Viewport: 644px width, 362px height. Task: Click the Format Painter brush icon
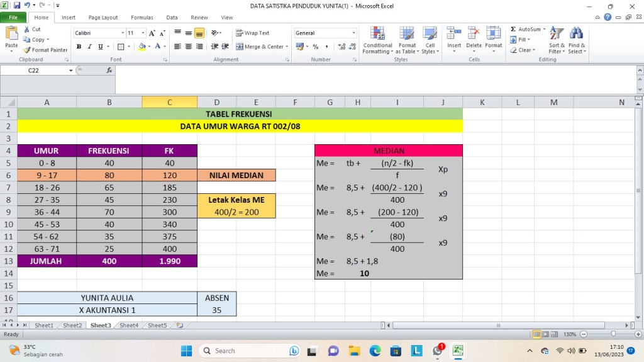point(28,50)
